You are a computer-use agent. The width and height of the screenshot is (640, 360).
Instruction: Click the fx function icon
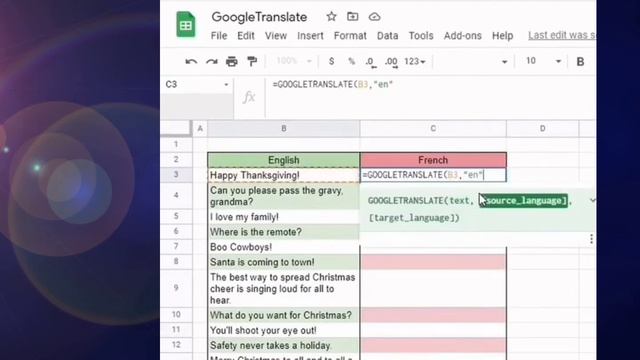click(x=249, y=97)
